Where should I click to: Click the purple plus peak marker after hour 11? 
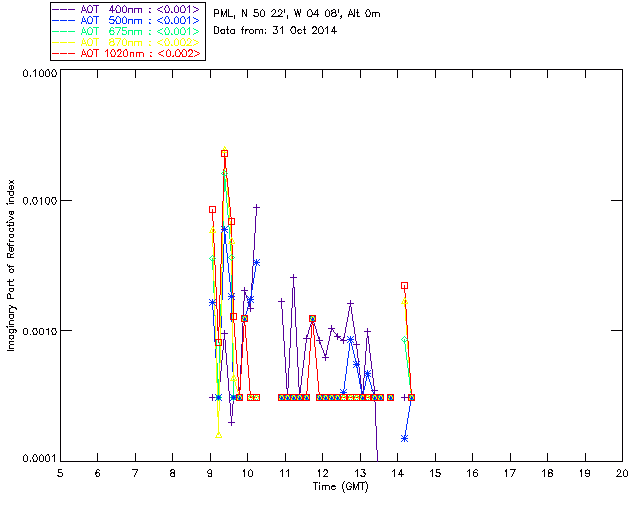(293, 278)
